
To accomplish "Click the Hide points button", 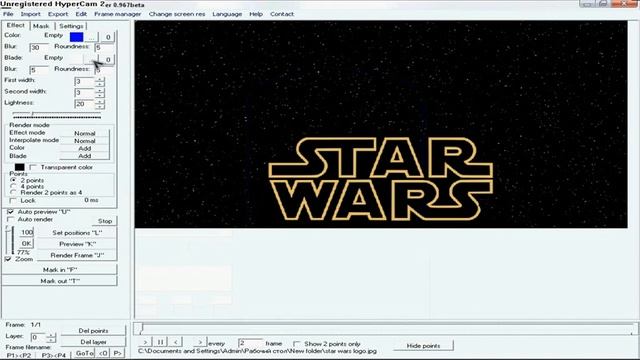I will click(423, 346).
